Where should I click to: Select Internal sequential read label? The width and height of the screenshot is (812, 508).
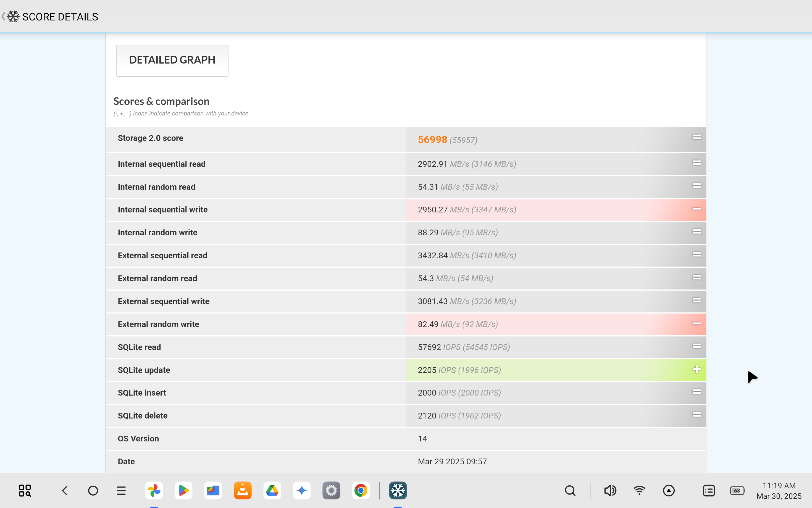162,164
